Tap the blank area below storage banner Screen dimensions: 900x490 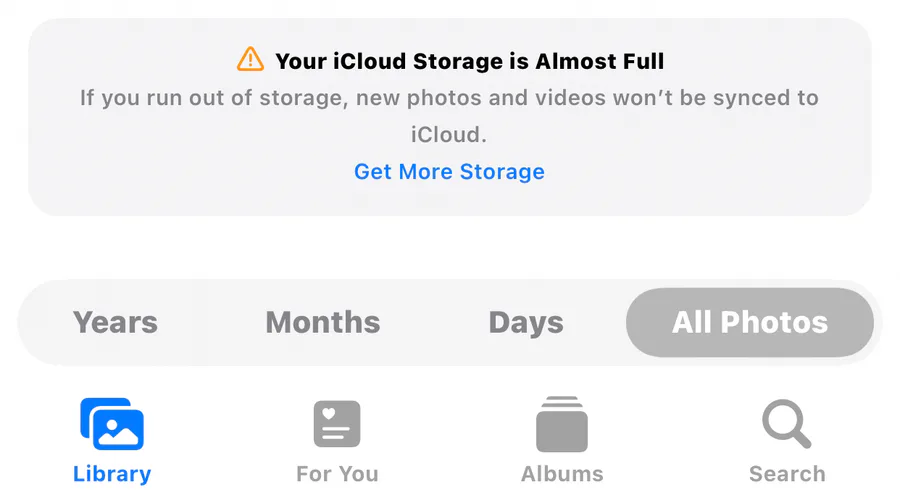(x=449, y=248)
